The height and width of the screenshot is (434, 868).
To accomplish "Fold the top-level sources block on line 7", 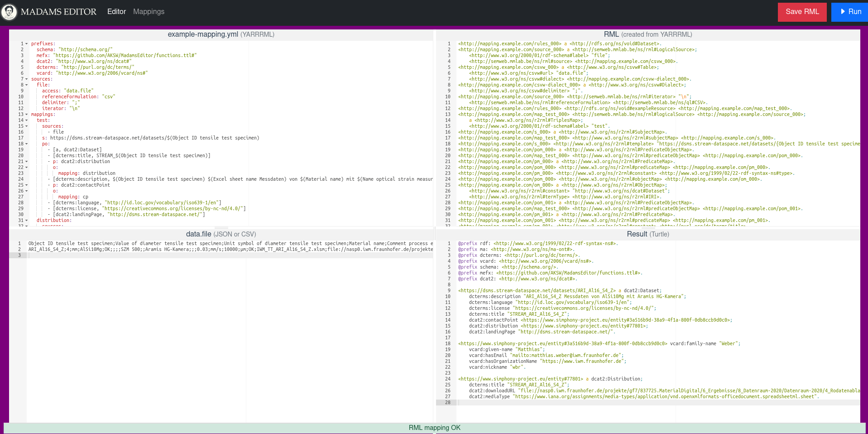I will pyautogui.click(x=26, y=79).
